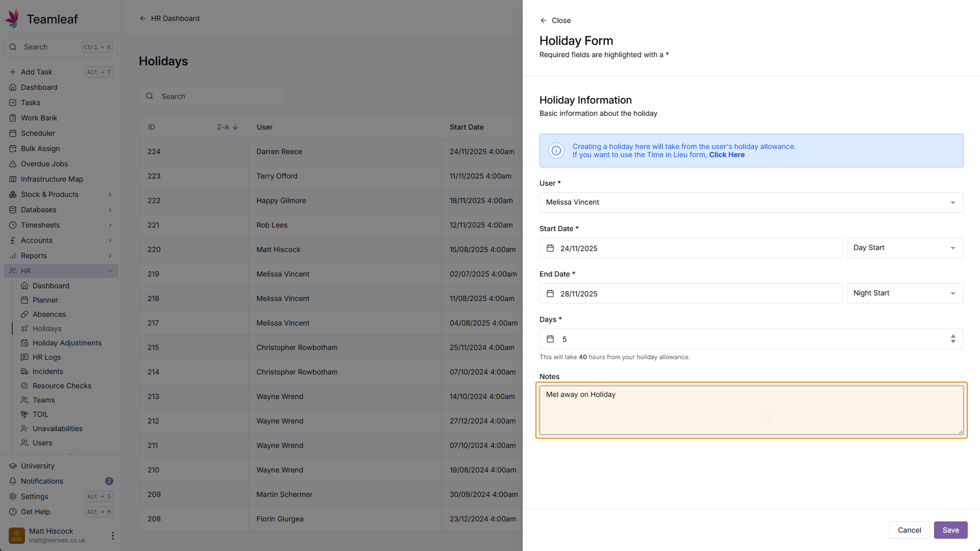Screen dimensions: 980x551
Task: Click the info icon in the blue banner
Action: (x=556, y=151)
